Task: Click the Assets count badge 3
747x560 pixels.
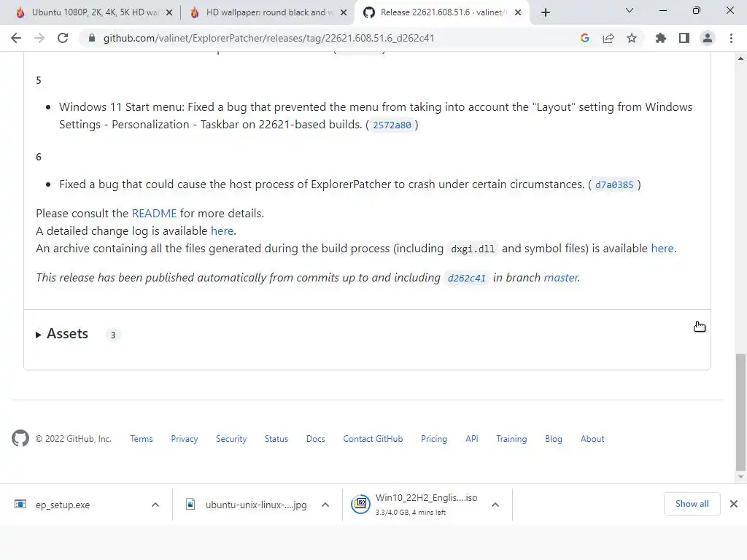Action: tap(113, 335)
